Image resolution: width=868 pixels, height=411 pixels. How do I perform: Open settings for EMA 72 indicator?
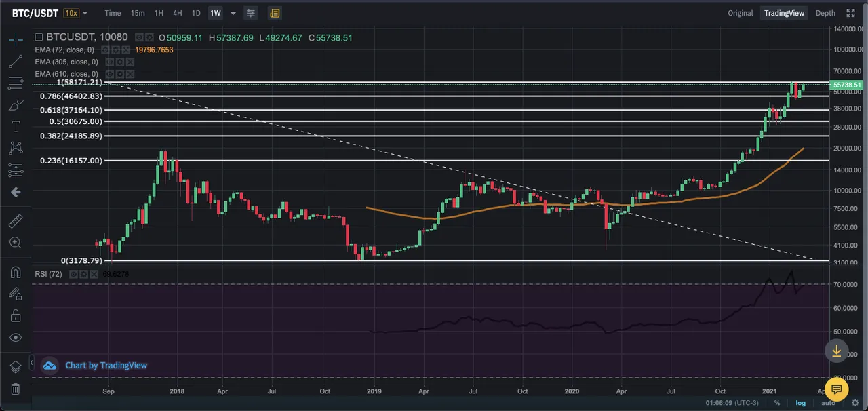115,50
